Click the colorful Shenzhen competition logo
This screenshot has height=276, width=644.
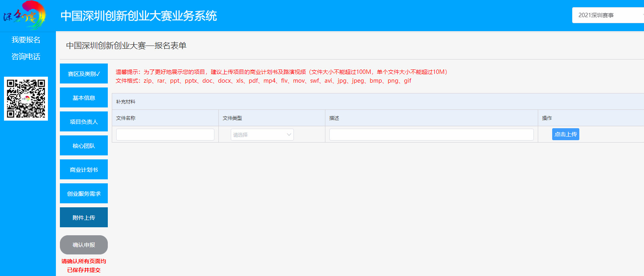coord(25,15)
